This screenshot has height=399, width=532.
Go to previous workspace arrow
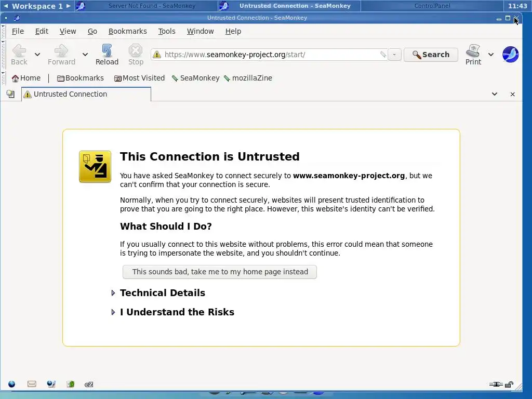[5, 6]
